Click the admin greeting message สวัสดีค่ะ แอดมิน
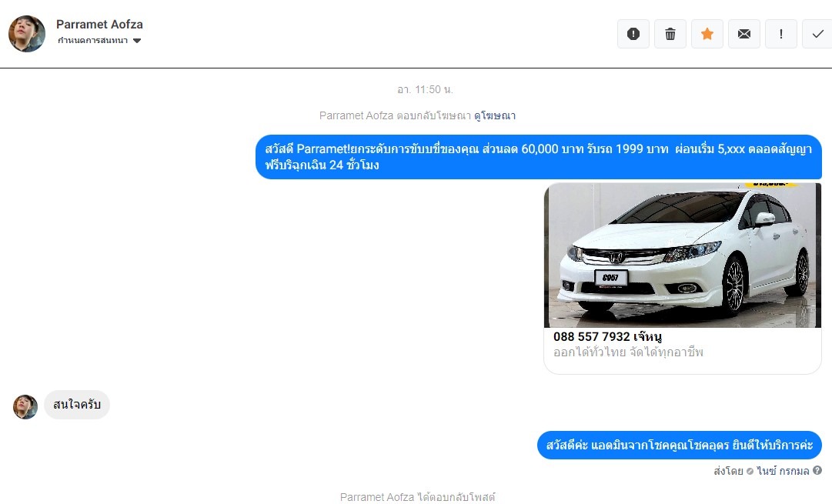The width and height of the screenshot is (832, 504). [679, 445]
